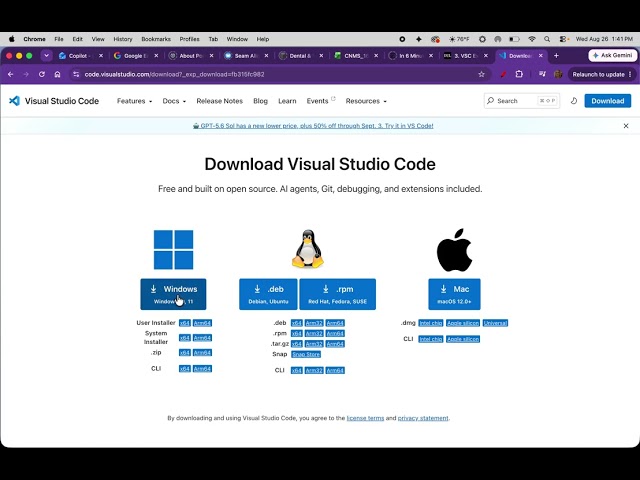Expand the Resources menu
This screenshot has height=480, width=640.
point(366,101)
